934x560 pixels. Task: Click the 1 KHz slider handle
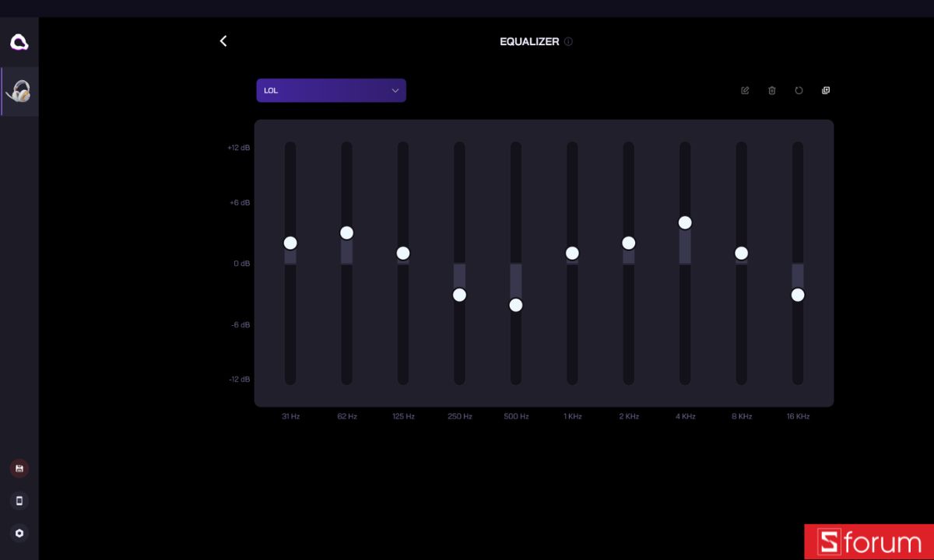pos(572,253)
